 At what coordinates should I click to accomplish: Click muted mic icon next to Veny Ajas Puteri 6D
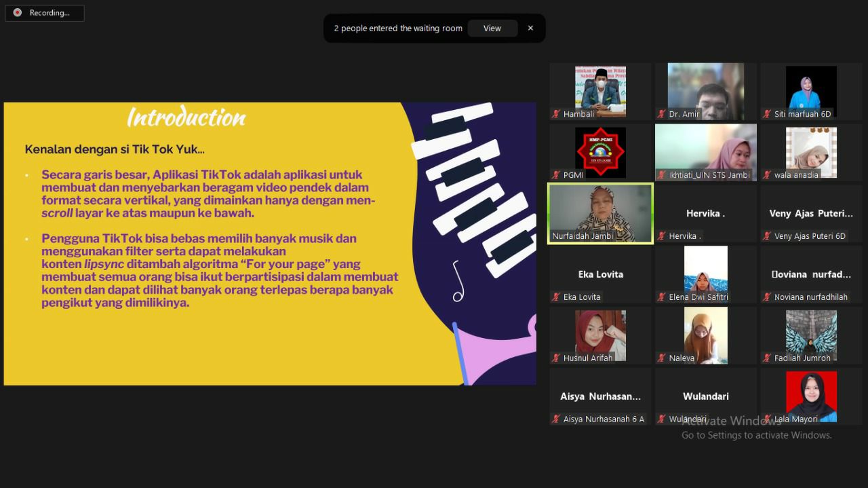(767, 236)
